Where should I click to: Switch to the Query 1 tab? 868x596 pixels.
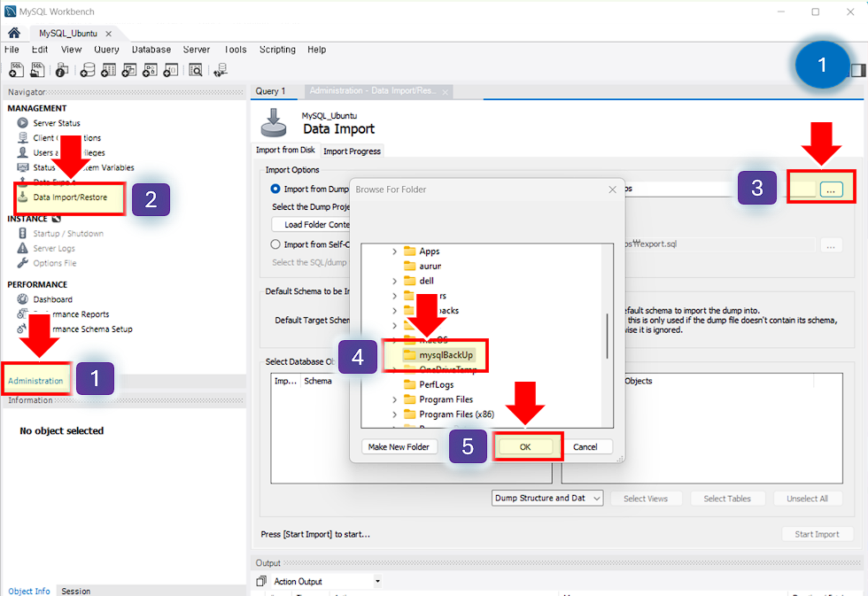tap(271, 91)
